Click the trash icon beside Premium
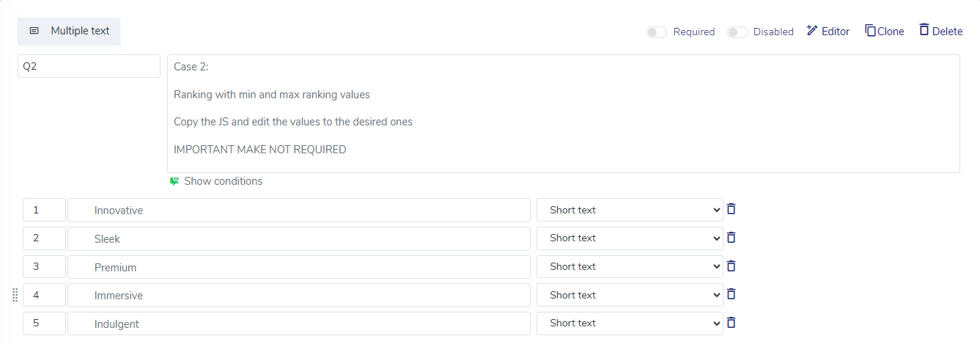The height and width of the screenshot is (344, 980). [x=731, y=266]
